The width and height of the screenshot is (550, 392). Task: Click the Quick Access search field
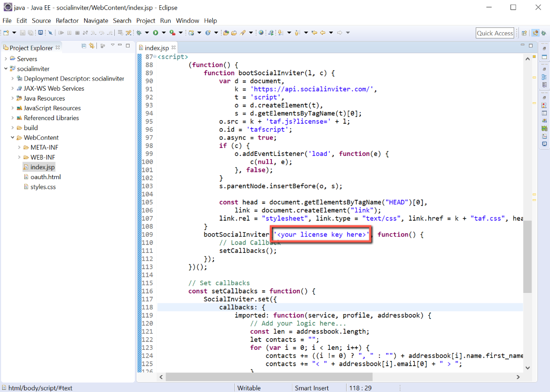[495, 33]
